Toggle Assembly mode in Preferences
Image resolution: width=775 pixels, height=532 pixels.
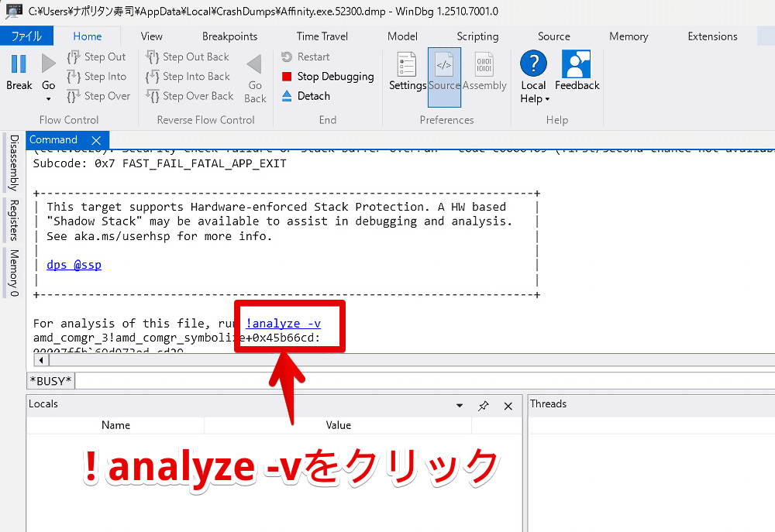(484, 64)
